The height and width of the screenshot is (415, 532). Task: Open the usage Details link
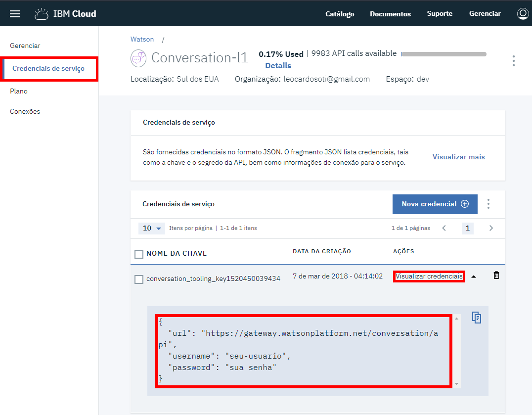pyautogui.click(x=278, y=65)
